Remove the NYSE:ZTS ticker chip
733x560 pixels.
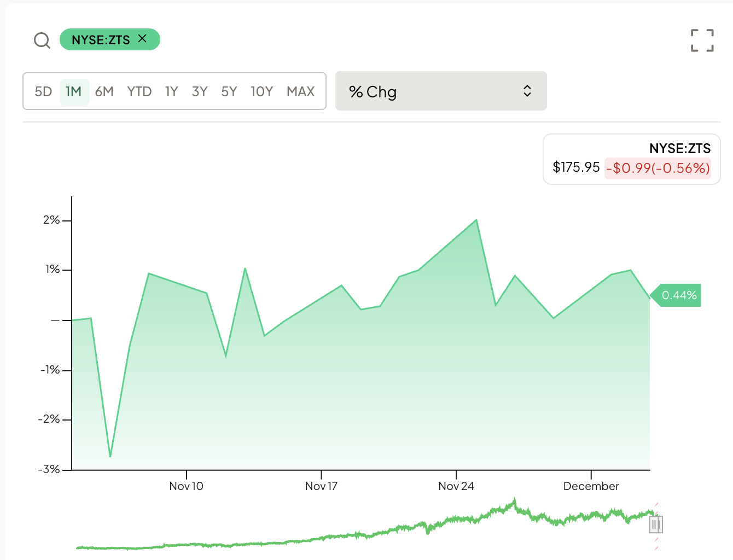[x=142, y=39]
